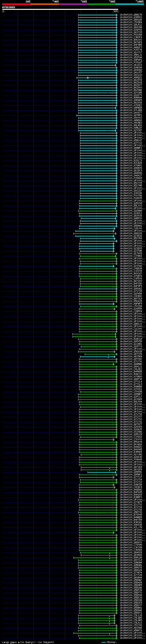
Task: Select hit label UniRef100_Q17H05
Action: [131, 253]
